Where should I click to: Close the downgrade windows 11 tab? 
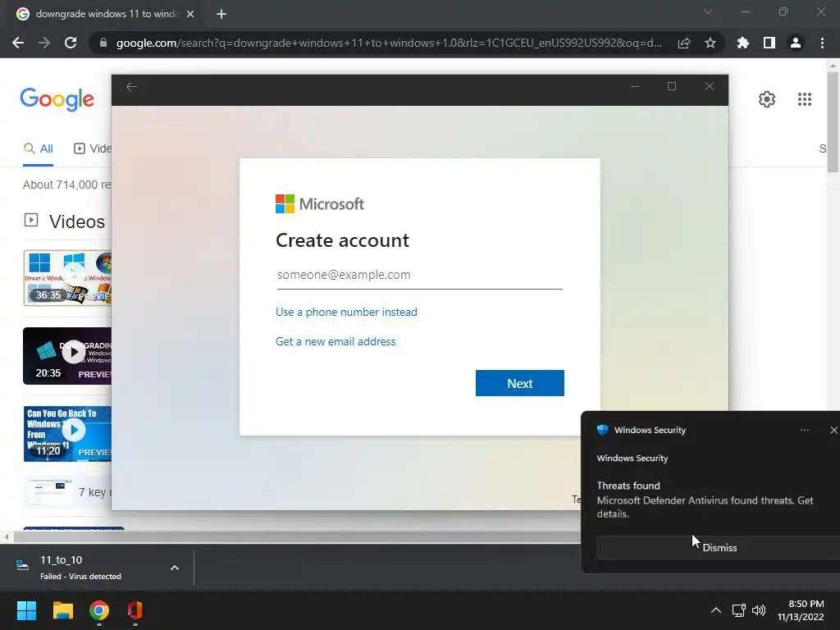[190, 14]
